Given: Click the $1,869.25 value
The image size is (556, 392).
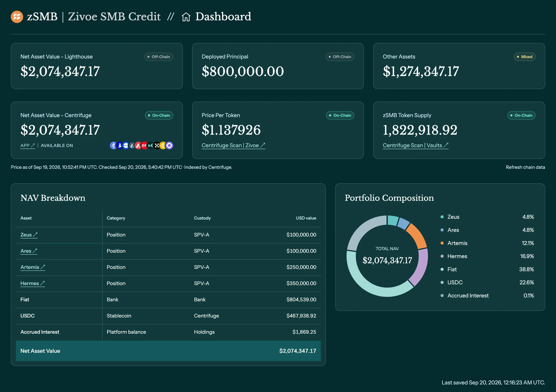Looking at the screenshot, I should (304, 332).
